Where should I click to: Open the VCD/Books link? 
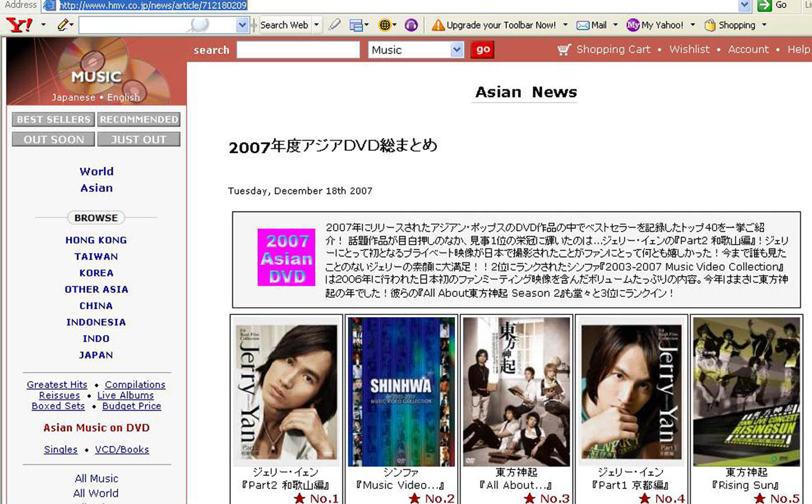pos(122,450)
